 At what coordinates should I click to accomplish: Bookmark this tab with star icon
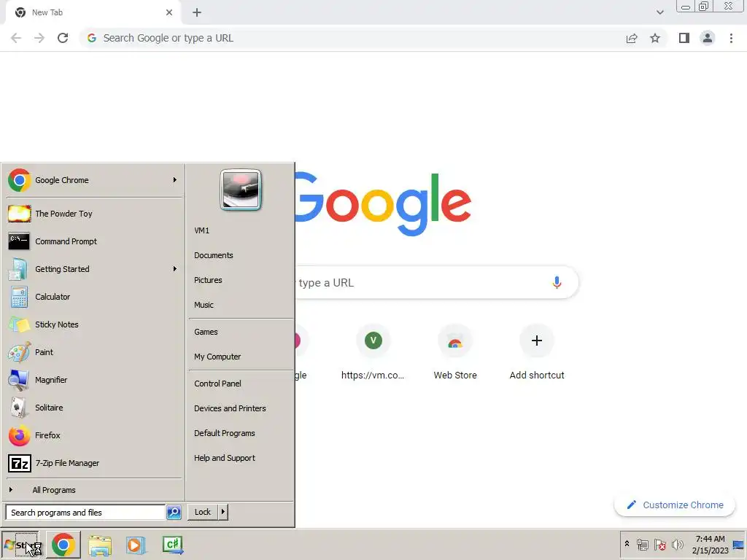pyautogui.click(x=655, y=38)
